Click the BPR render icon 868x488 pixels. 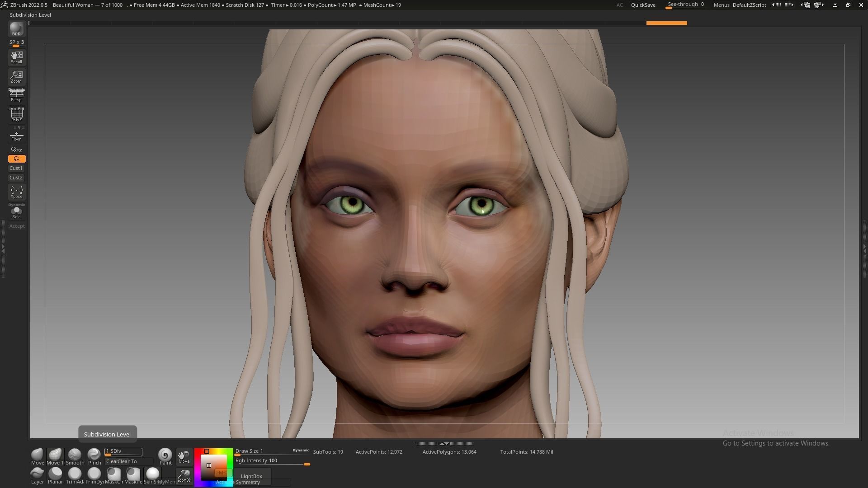coord(16,29)
